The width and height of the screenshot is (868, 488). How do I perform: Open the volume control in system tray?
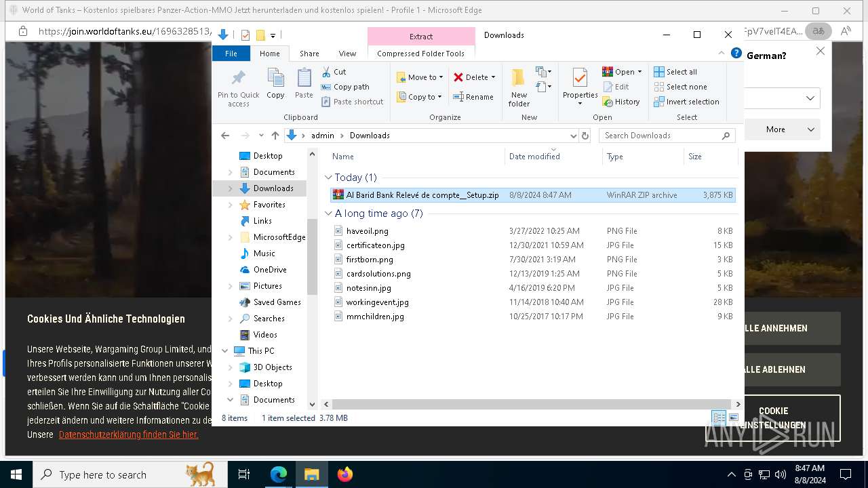[x=780, y=474]
